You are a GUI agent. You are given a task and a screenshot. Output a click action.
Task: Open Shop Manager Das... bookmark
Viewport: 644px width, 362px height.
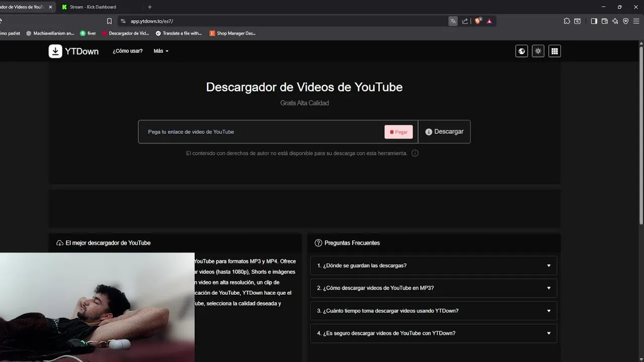click(232, 33)
